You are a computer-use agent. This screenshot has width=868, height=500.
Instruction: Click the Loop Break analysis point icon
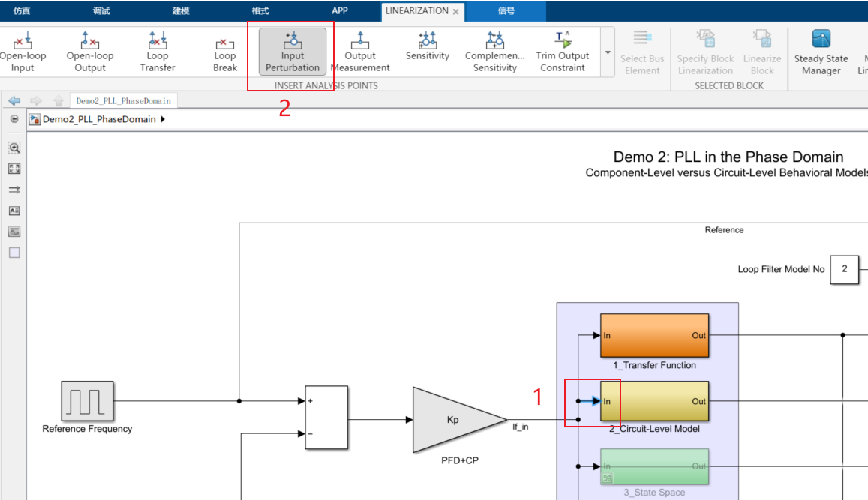coord(225,50)
